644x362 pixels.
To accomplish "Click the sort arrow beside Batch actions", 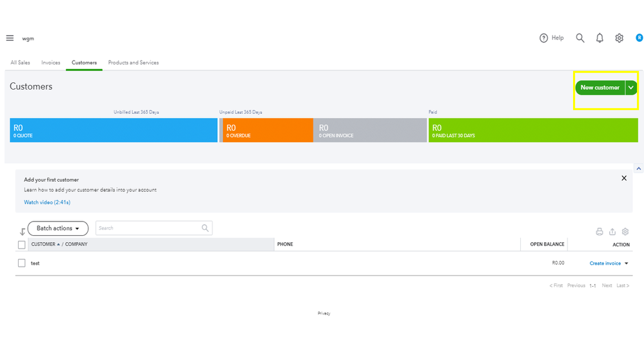I will pos(23,232).
